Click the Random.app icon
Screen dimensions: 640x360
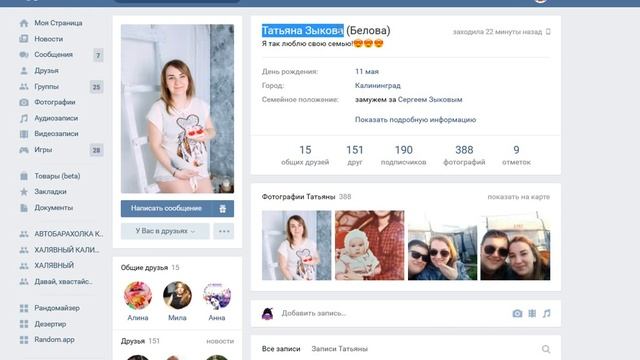(x=24, y=340)
